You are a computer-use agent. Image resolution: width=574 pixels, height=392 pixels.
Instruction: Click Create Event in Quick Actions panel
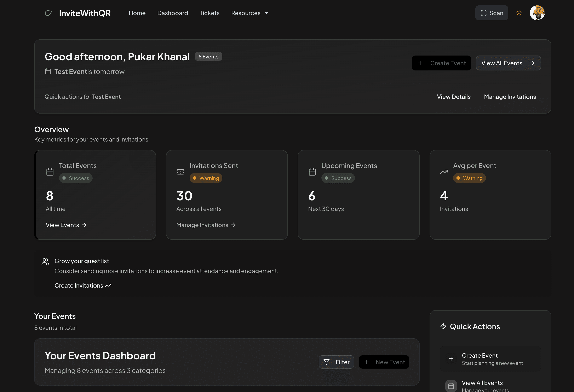[490, 359]
